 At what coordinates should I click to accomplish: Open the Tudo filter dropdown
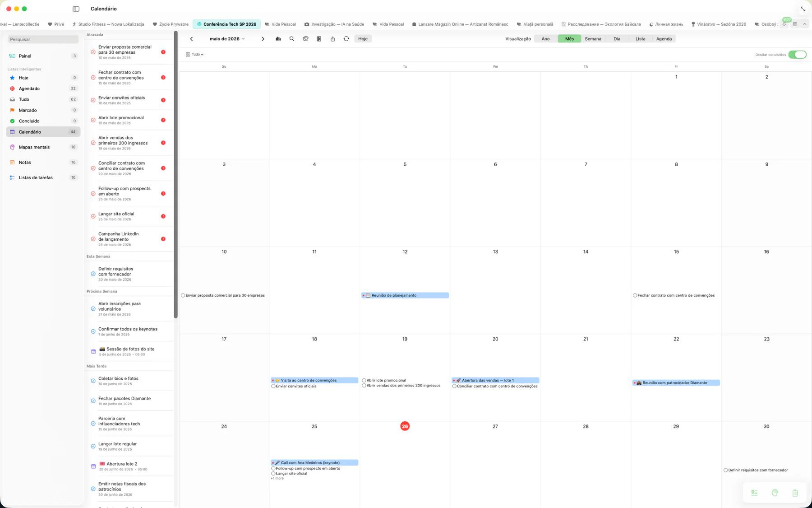(x=194, y=54)
